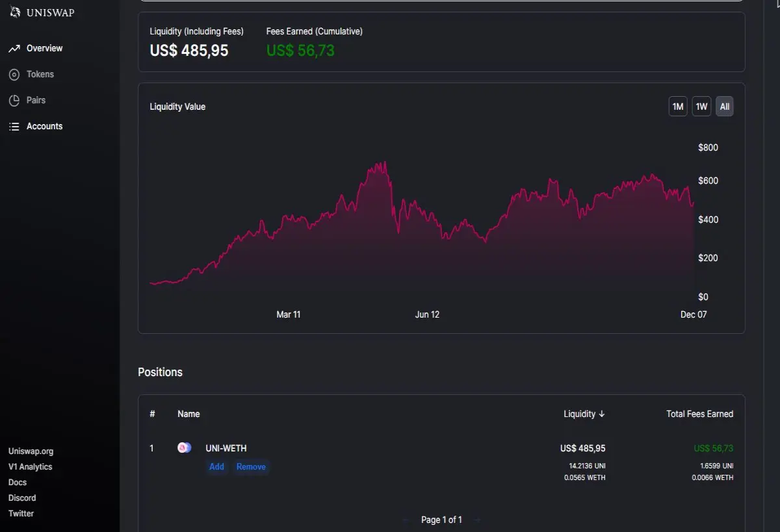Click the 0.0565 WETH amount

point(585,477)
